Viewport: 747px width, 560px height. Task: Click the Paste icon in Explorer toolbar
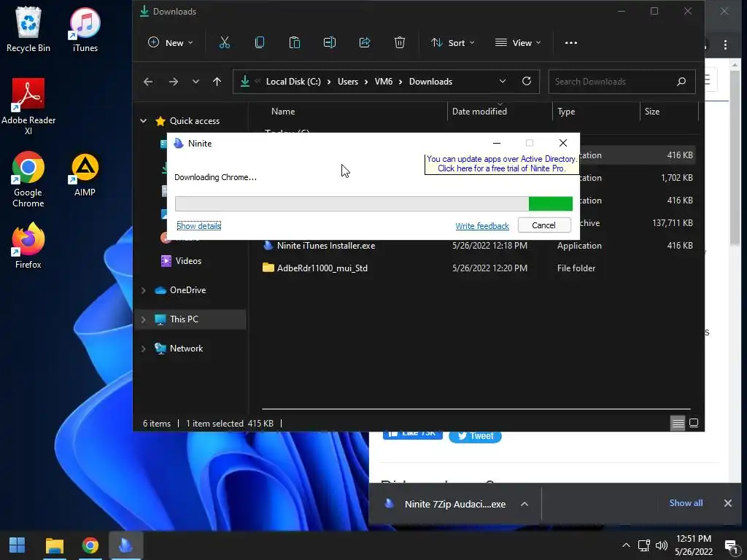tap(295, 43)
